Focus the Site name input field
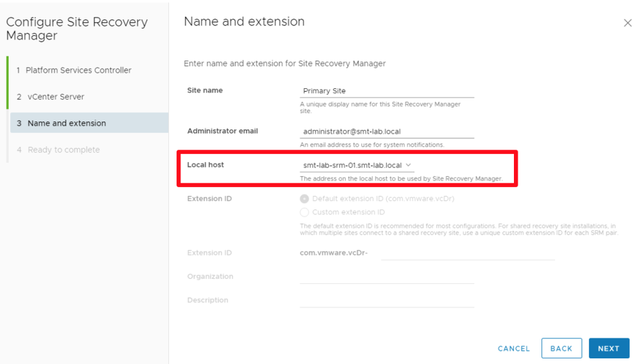The image size is (641, 364). (x=386, y=91)
